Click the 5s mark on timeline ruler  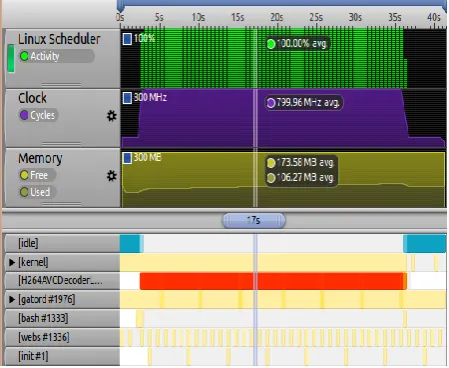159,17
